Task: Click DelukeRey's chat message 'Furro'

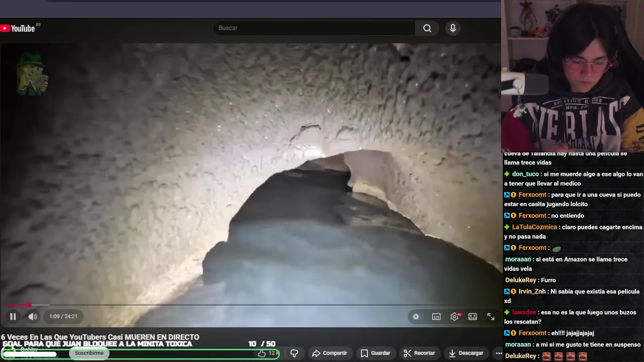Action: pyautogui.click(x=548, y=280)
